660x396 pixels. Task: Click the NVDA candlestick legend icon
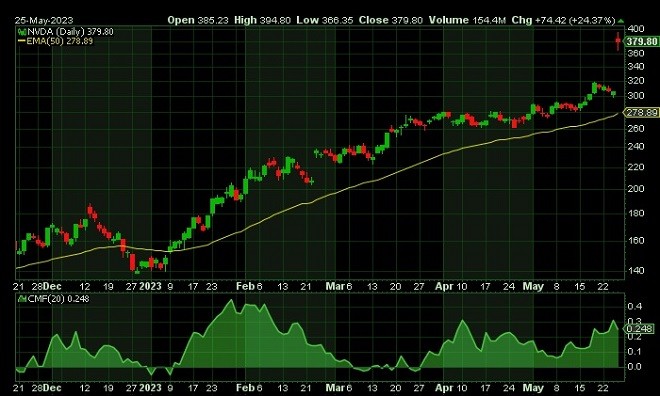[x=22, y=32]
